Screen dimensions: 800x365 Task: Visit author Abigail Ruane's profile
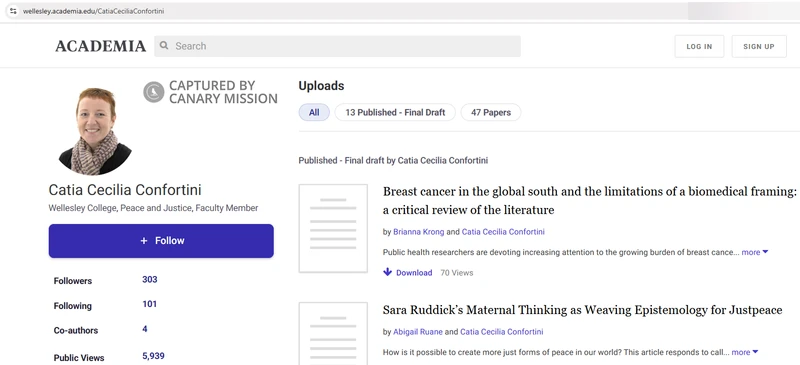click(418, 332)
